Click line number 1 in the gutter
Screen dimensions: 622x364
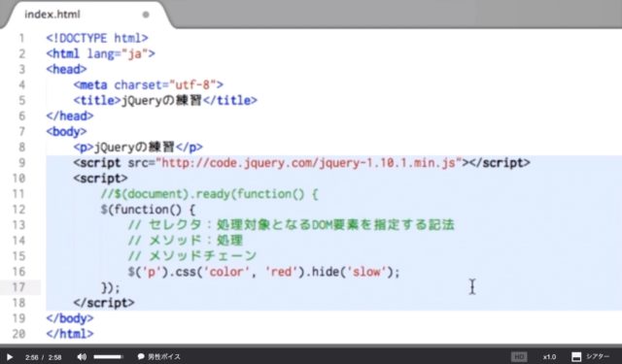(x=21, y=39)
